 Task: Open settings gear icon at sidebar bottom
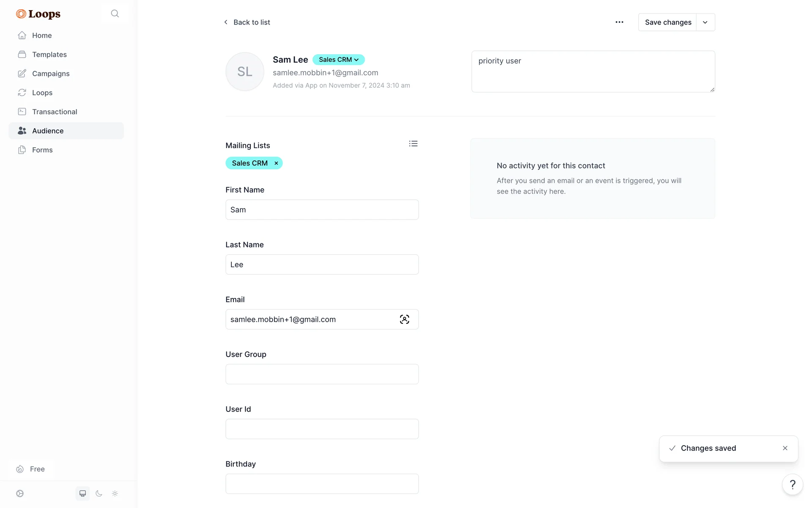(20, 494)
